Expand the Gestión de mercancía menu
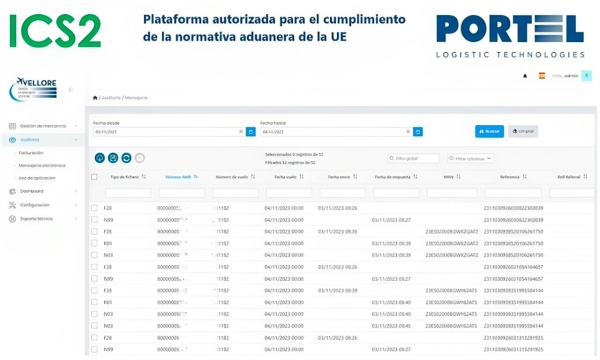600x360 pixels. pos(42,126)
